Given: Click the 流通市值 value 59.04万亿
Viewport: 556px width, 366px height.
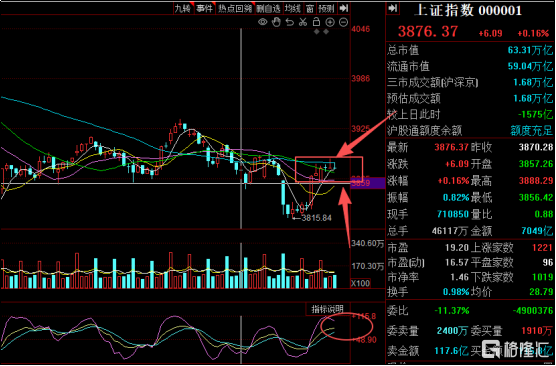Looking at the screenshot, I should point(530,66).
